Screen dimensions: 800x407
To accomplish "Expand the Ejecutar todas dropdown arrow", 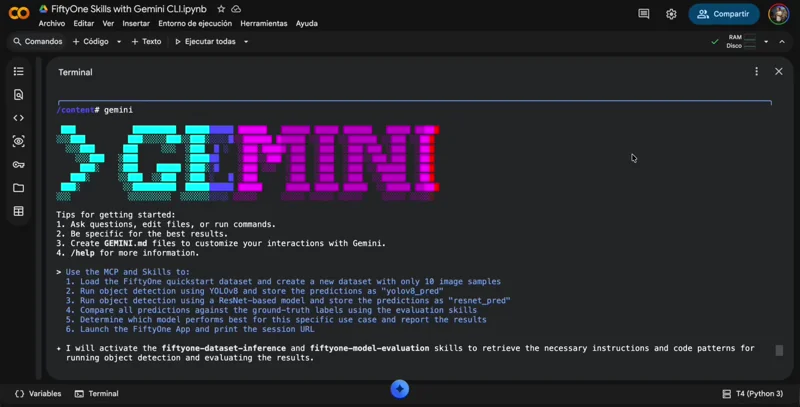I will (246, 42).
